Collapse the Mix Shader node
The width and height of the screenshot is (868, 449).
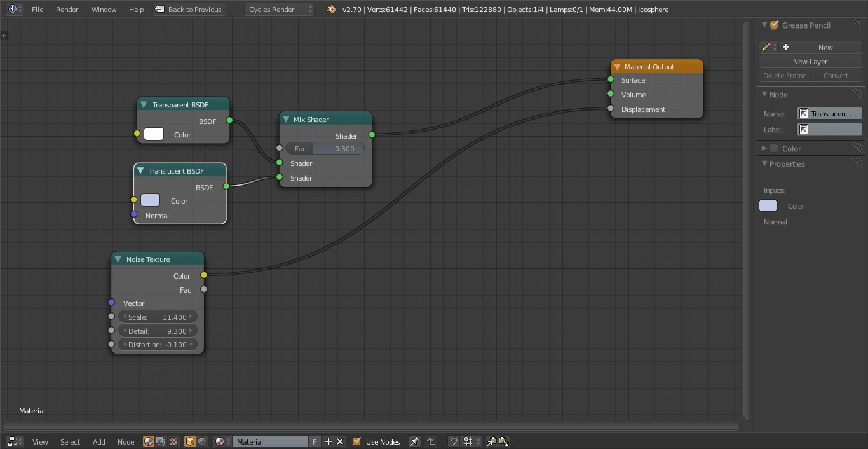tap(286, 120)
